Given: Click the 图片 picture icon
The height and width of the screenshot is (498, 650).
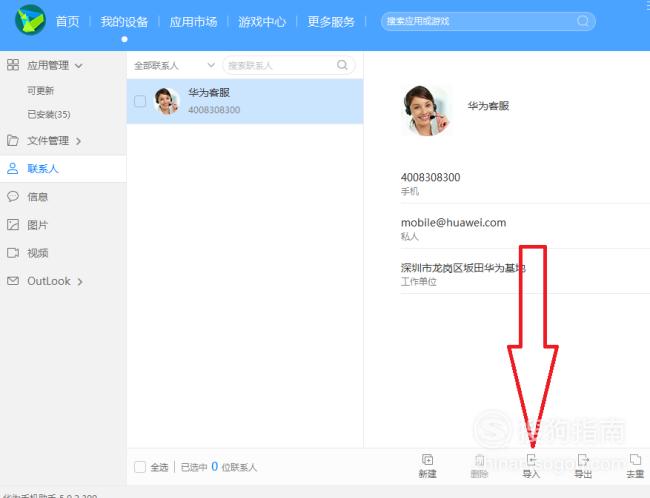Looking at the screenshot, I should [x=13, y=225].
